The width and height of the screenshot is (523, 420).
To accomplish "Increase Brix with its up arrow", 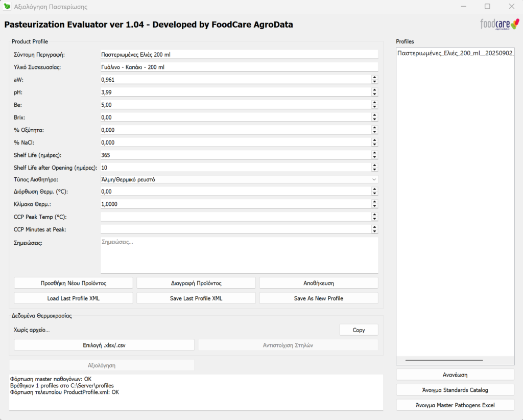I will pyautogui.click(x=374, y=115).
